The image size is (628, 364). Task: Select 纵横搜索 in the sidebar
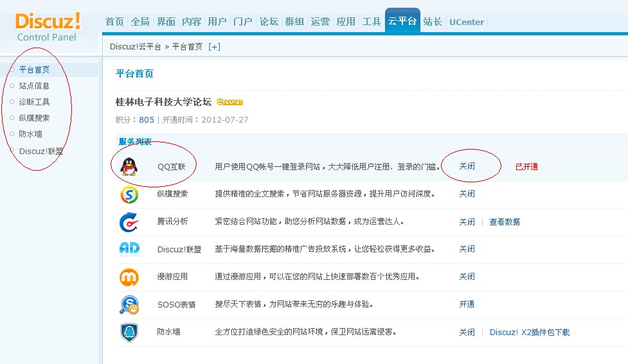34,117
